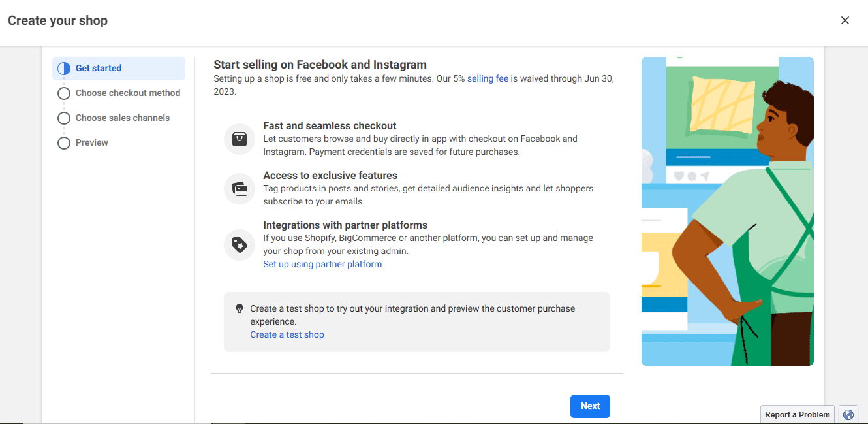The height and width of the screenshot is (424, 868).
Task: Click the half-filled Get started step circle
Action: (64, 69)
